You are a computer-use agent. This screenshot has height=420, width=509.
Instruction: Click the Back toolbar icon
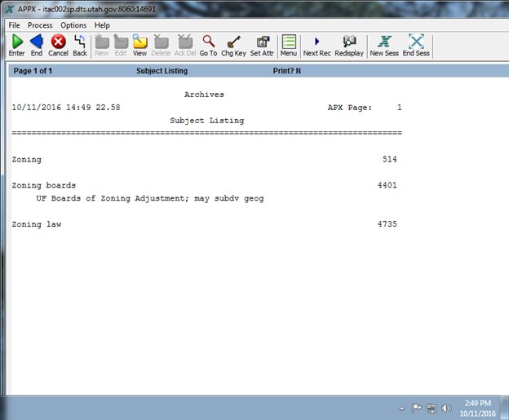pyautogui.click(x=80, y=42)
